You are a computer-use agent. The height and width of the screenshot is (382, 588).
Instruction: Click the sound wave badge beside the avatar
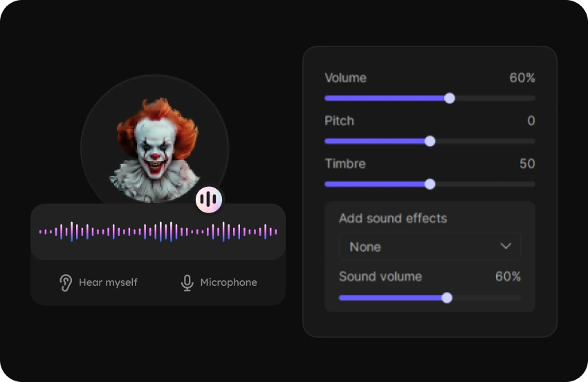point(208,200)
